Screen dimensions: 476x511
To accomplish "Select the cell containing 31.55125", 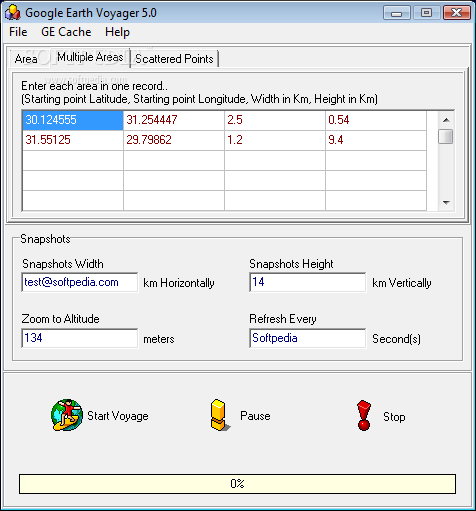I will 73,140.
